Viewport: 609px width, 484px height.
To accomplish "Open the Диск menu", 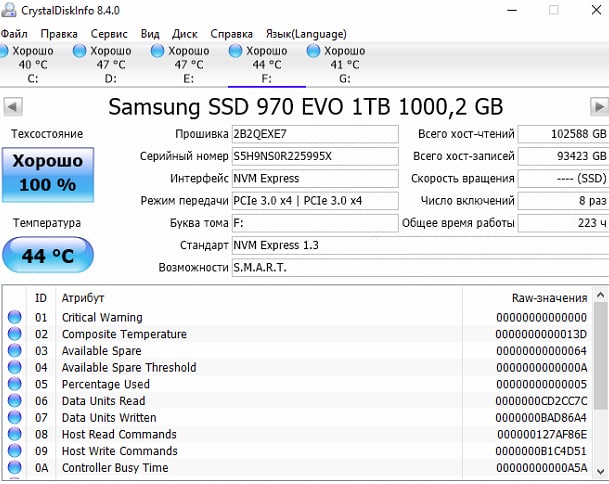I will pyautogui.click(x=185, y=34).
